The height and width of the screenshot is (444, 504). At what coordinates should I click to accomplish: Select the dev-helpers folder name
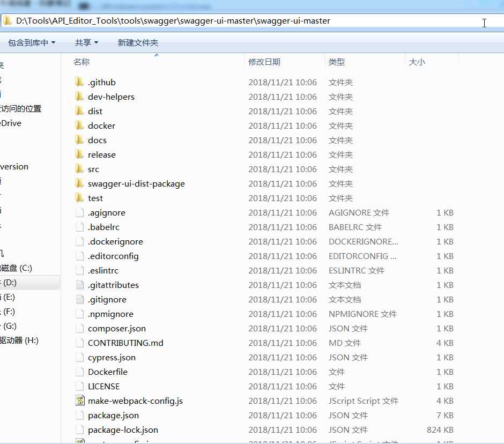pos(111,97)
